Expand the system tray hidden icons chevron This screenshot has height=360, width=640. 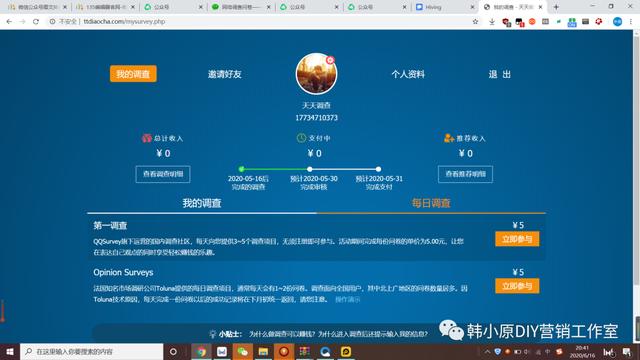pos(487,351)
